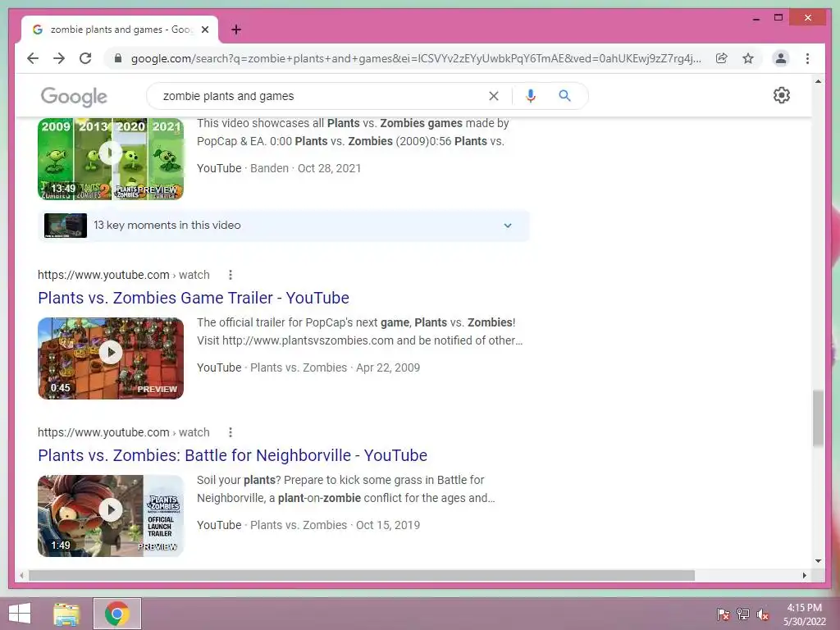This screenshot has height=630, width=840.
Task: Click the vertical scrollbar thumb
Action: (818, 418)
